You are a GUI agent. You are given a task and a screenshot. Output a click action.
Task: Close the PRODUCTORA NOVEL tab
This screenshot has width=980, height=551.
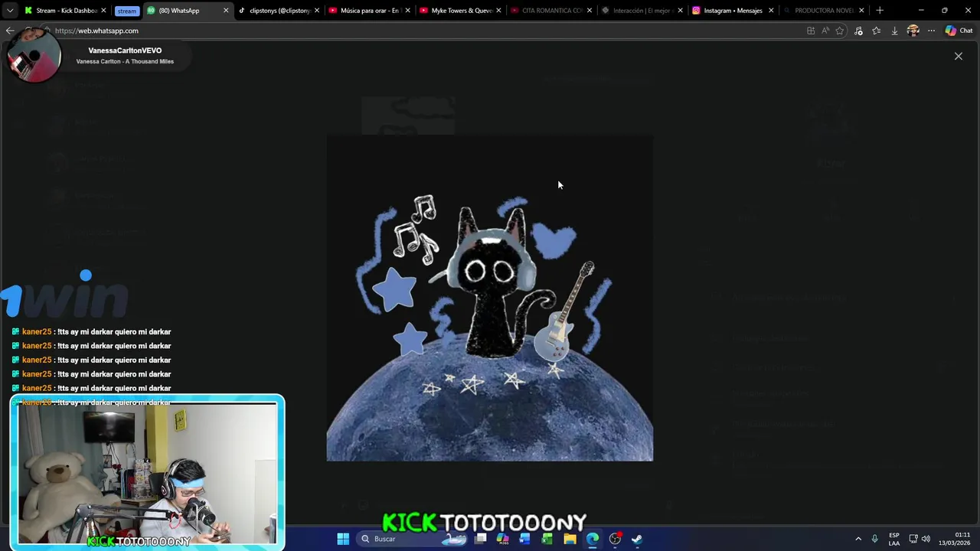click(x=861, y=11)
